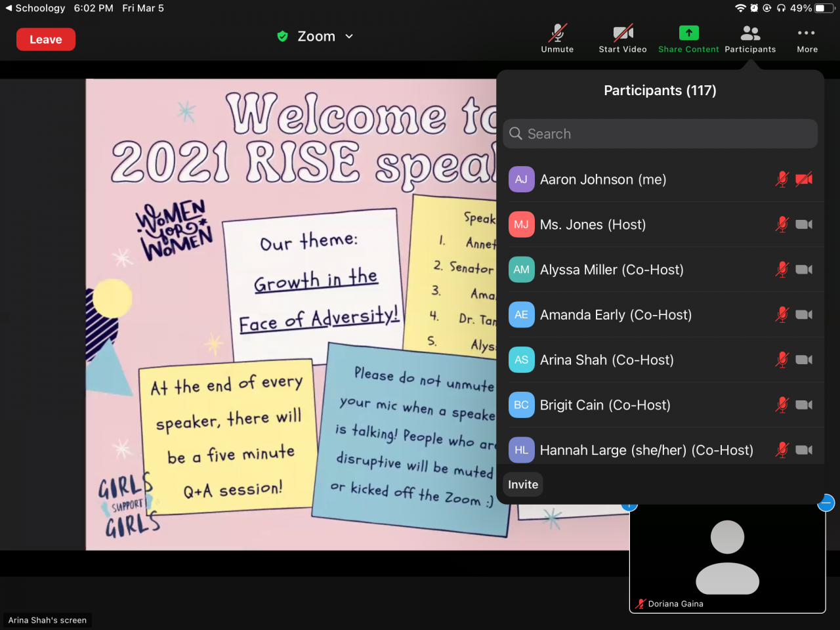Click Alyssa Miller's video camera icon
The height and width of the screenshot is (630, 840).
click(804, 270)
